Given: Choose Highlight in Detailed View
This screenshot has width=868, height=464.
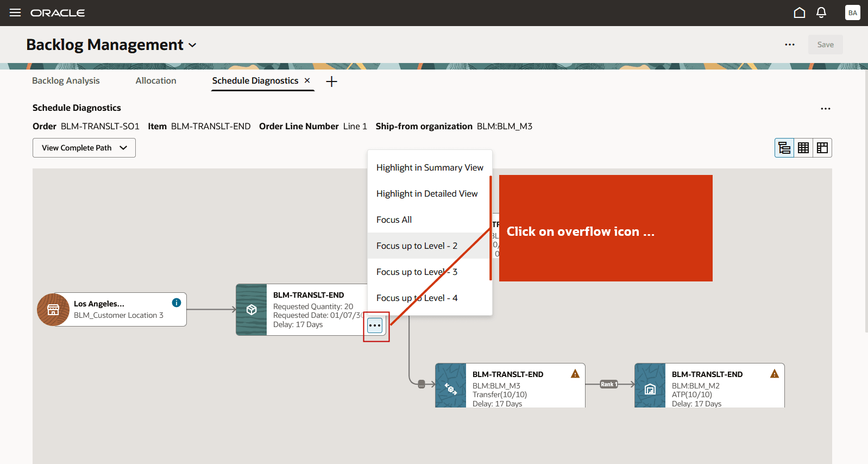Looking at the screenshot, I should point(430,193).
